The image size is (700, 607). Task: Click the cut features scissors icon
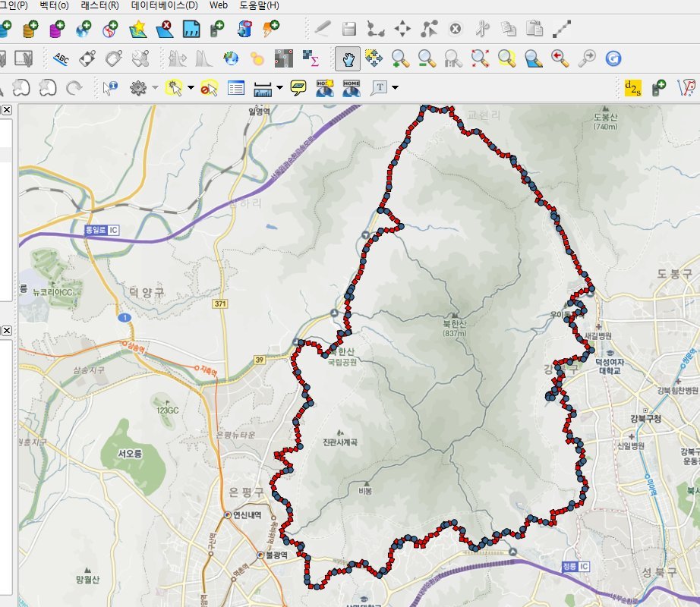[482, 29]
